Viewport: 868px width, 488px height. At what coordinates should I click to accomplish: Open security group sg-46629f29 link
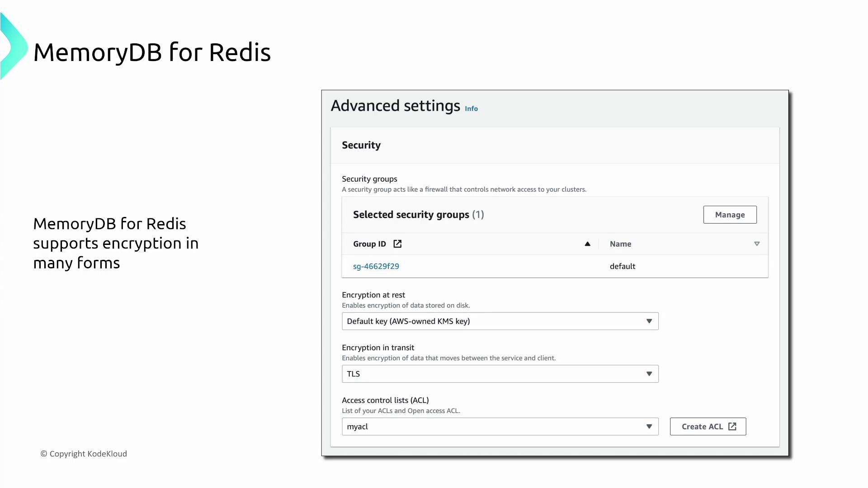pyautogui.click(x=376, y=267)
